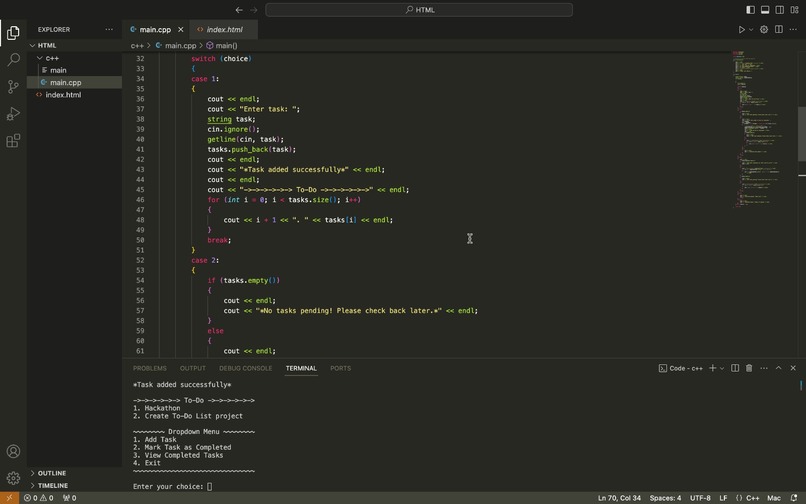Image resolution: width=806 pixels, height=504 pixels.
Task: Open the Accounts icon in activity bar
Action: coord(13,451)
